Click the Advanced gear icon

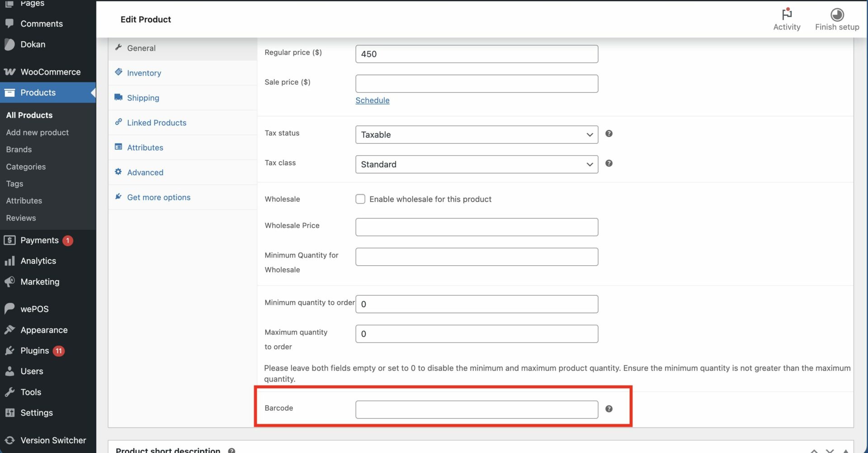click(x=118, y=172)
